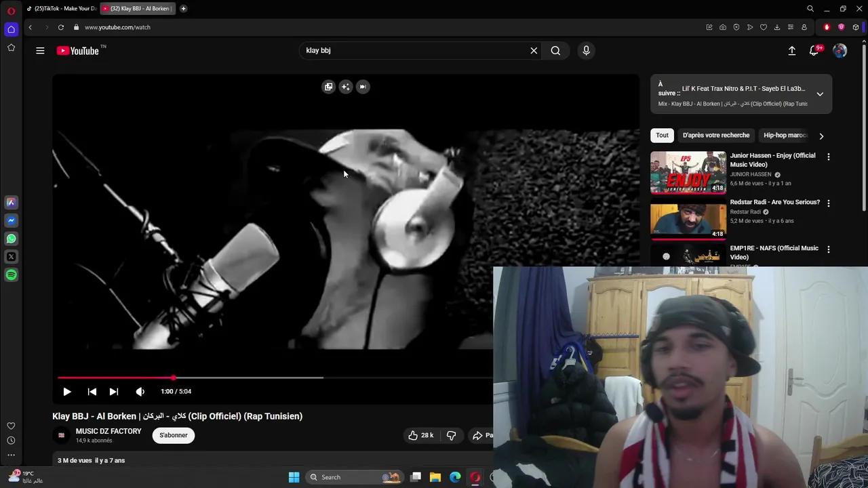This screenshot has width=868, height=488.
Task: Toggle Opera ad blocker shield icon
Action: [736, 27]
